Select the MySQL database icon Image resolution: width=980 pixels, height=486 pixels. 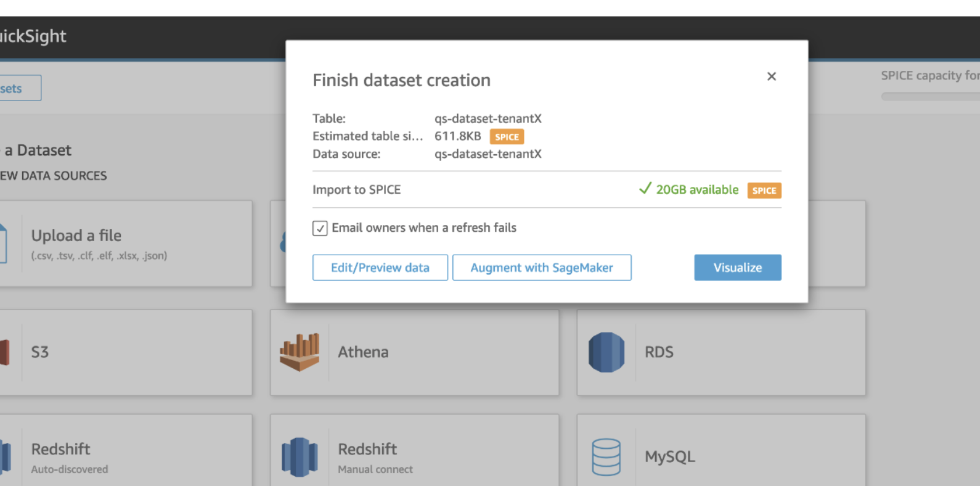coord(606,457)
